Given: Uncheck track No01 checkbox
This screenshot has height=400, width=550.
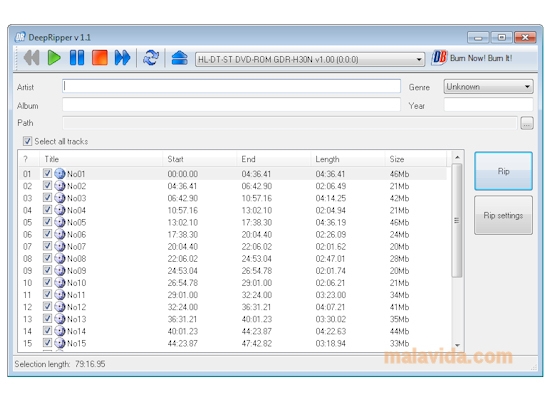Looking at the screenshot, I should click(47, 173).
